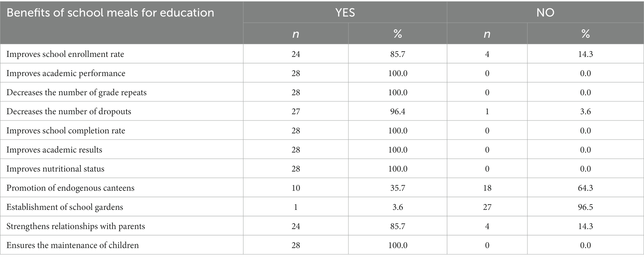Select the 'Benefits of school meals for education' header
Viewport: 644px width, 260px height.
[110, 13]
